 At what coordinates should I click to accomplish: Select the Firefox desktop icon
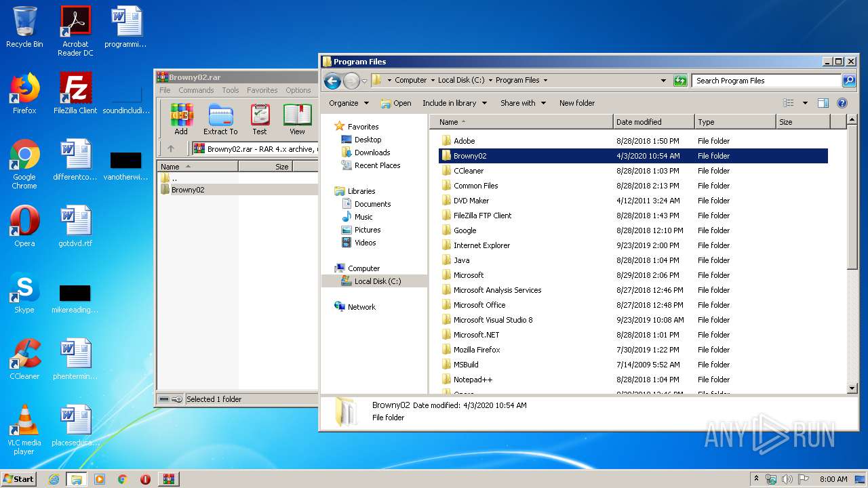24,94
